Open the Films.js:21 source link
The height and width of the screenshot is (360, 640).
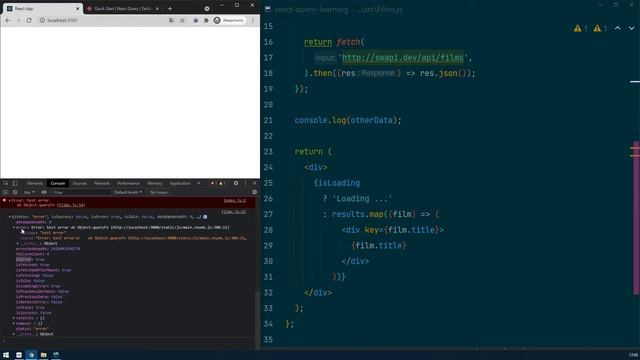pyautogui.click(x=233, y=212)
